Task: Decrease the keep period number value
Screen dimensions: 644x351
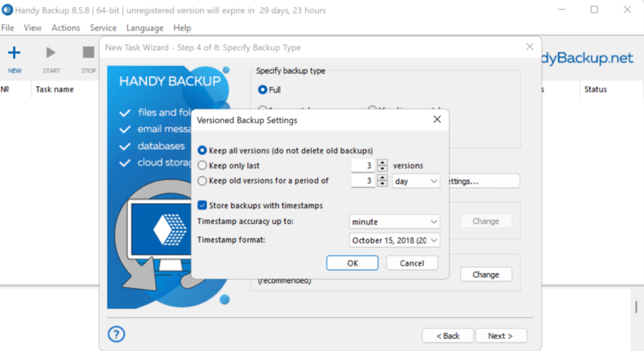Action: (x=382, y=184)
